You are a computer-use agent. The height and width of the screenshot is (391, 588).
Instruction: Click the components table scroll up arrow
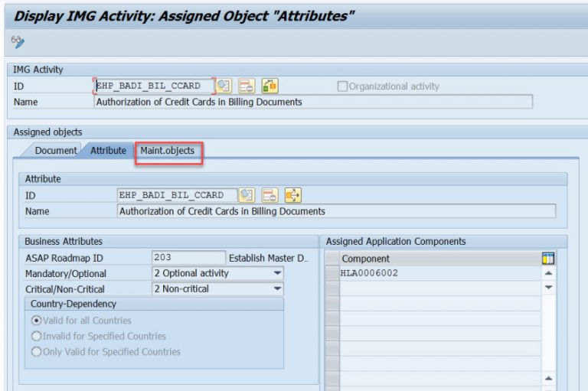click(548, 273)
